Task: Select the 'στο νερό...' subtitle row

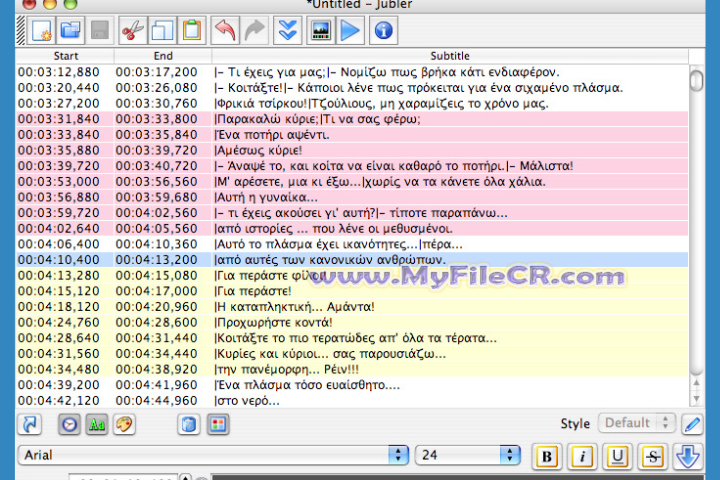Action: point(352,400)
